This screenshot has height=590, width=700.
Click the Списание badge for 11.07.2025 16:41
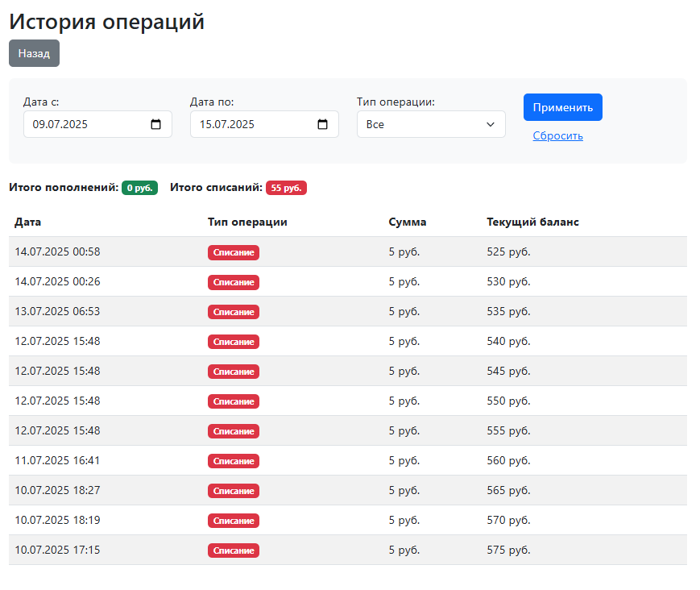coord(234,461)
